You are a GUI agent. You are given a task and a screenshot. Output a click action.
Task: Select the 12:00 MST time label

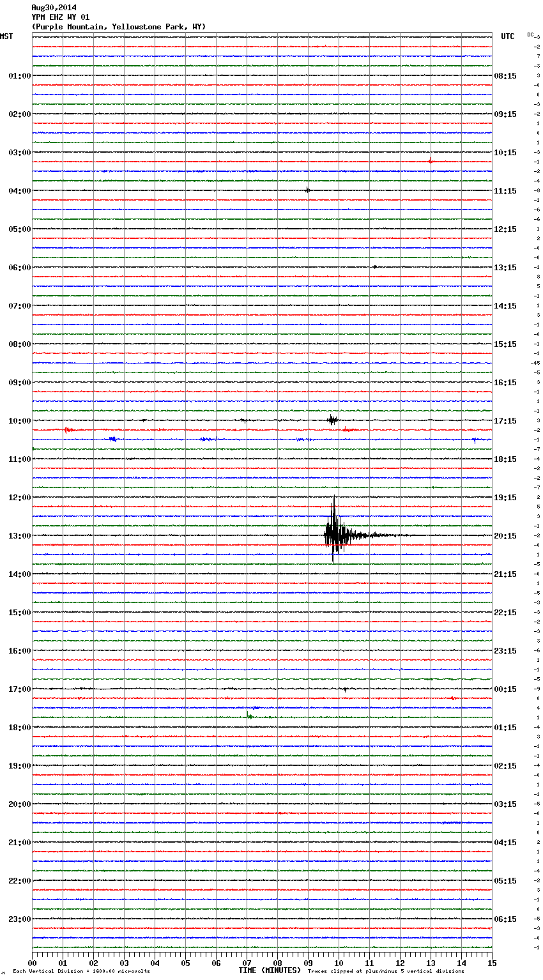20,498
